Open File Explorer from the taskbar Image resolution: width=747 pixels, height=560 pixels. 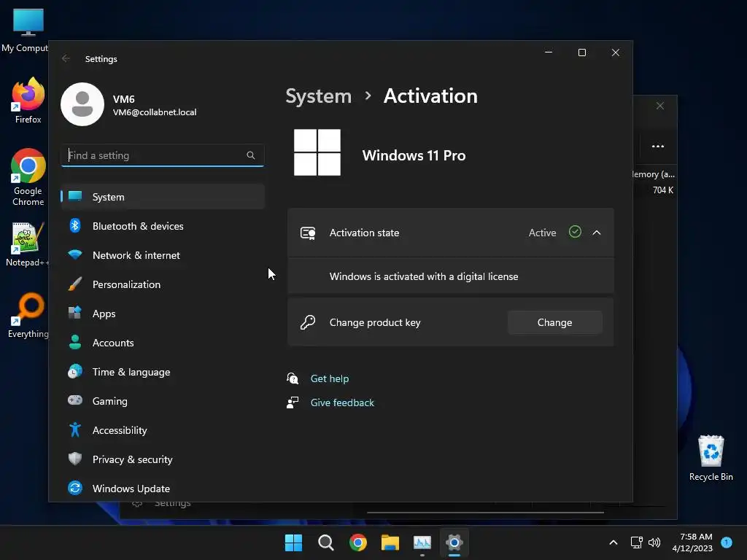tap(390, 542)
